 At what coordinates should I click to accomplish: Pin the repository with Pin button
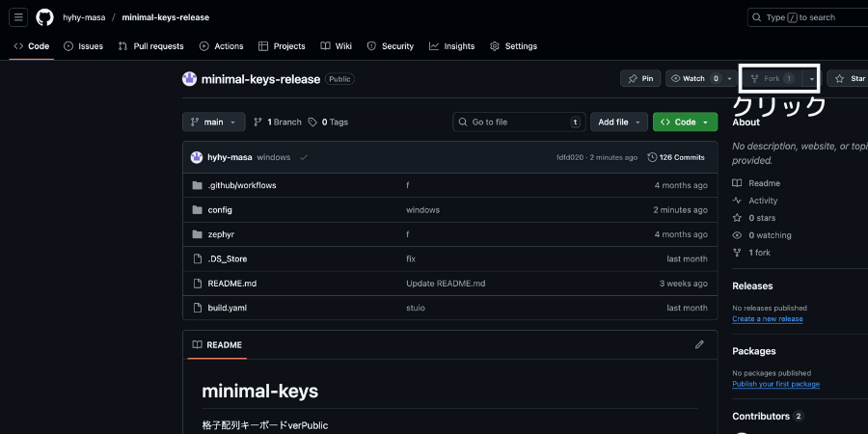tap(640, 78)
